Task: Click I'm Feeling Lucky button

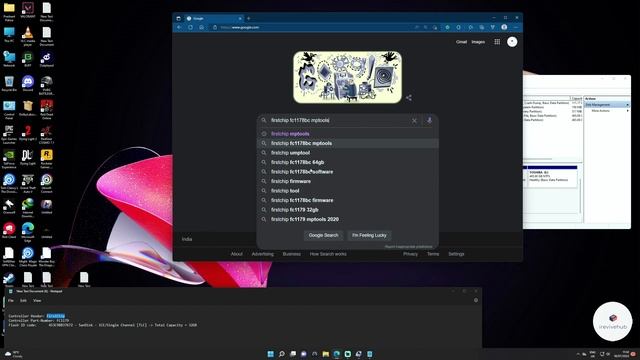Action: (369, 235)
